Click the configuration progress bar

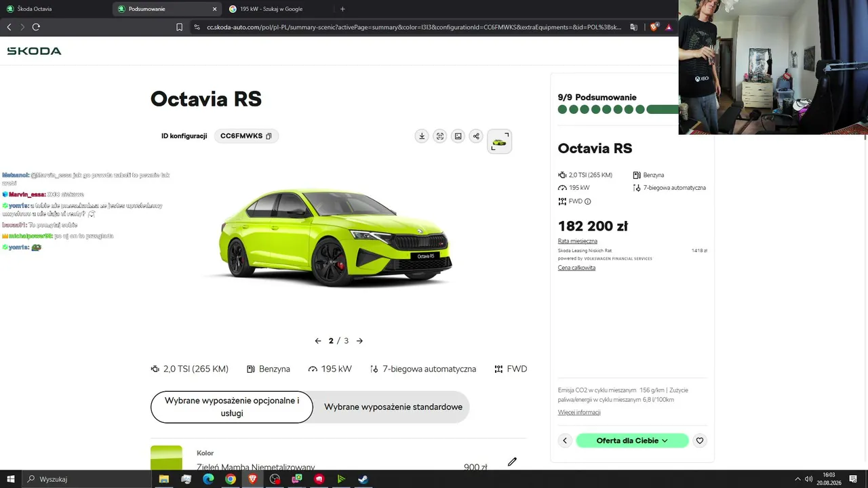[618, 110]
